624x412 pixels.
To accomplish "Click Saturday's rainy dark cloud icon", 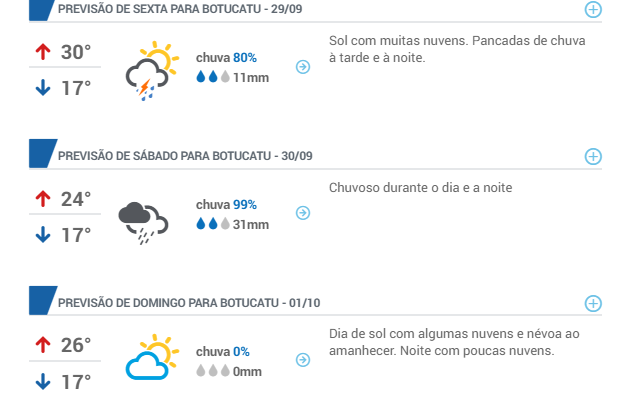I will click(x=144, y=223).
